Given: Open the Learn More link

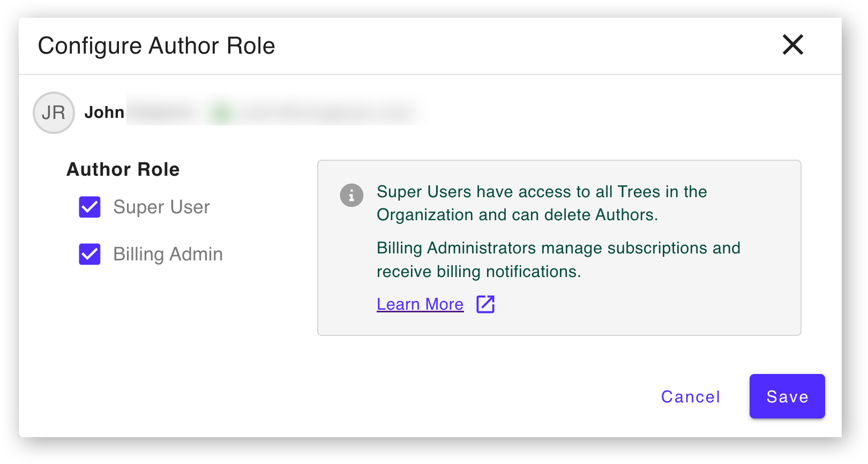Looking at the screenshot, I should (420, 304).
